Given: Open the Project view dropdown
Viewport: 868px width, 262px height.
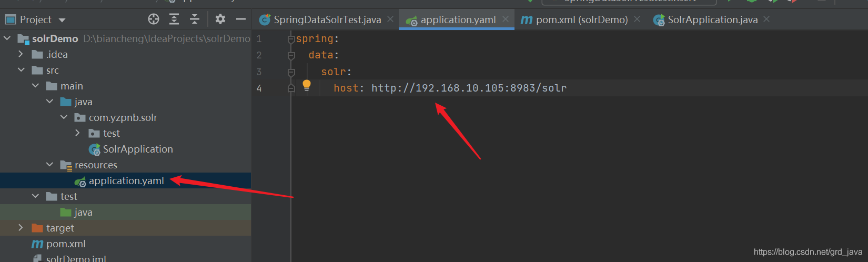Looking at the screenshot, I should [62, 21].
